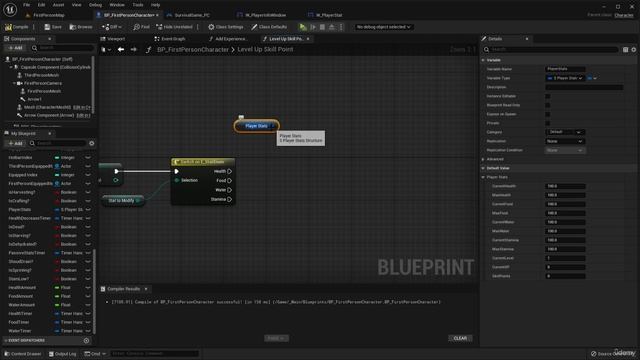This screenshot has width=640, height=360.
Task: Click the Player Stats variable node
Action: tap(256, 126)
